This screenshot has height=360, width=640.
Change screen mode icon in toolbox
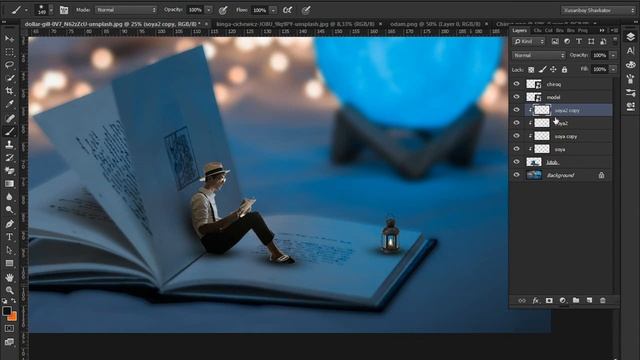coord(9,342)
